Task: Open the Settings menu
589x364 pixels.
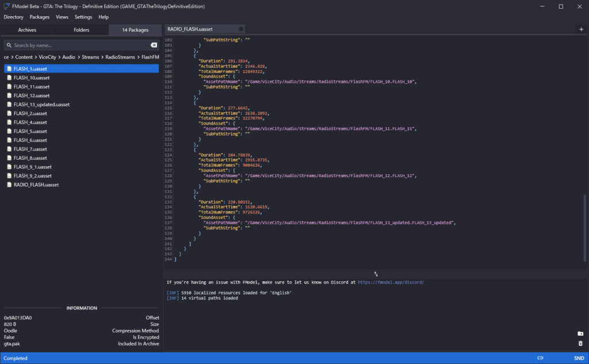Action: point(83,17)
